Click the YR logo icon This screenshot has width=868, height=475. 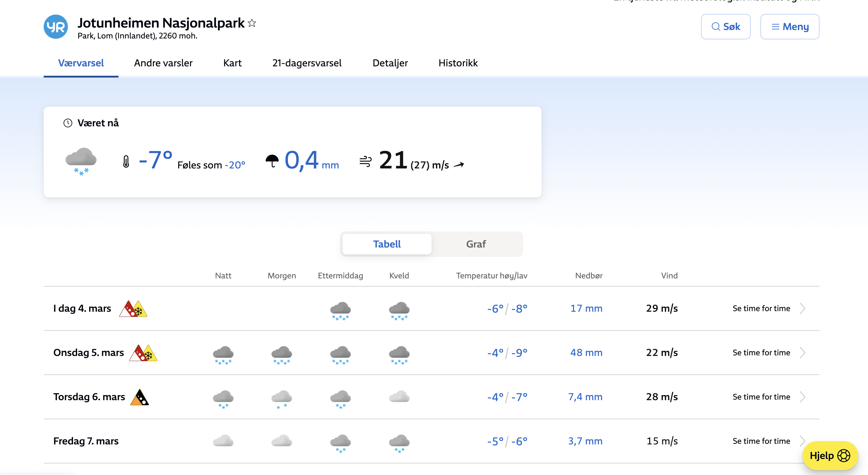[55, 27]
